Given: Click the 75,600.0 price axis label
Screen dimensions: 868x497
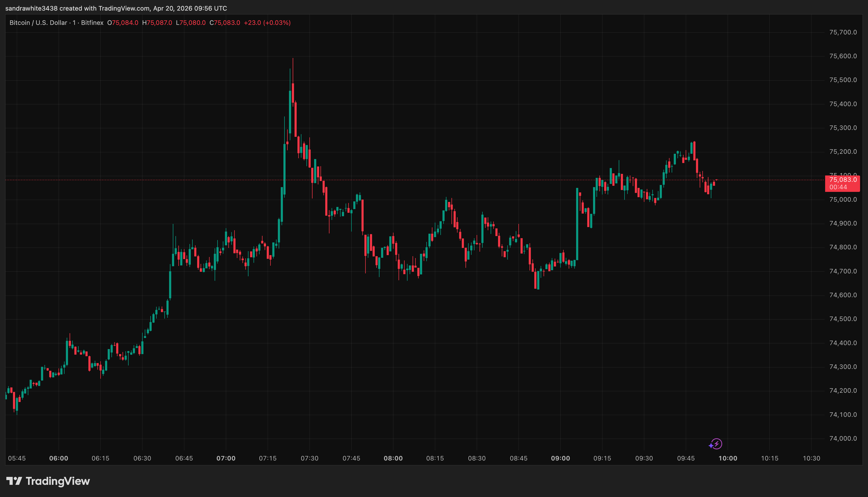Looking at the screenshot, I should pyautogui.click(x=843, y=56).
